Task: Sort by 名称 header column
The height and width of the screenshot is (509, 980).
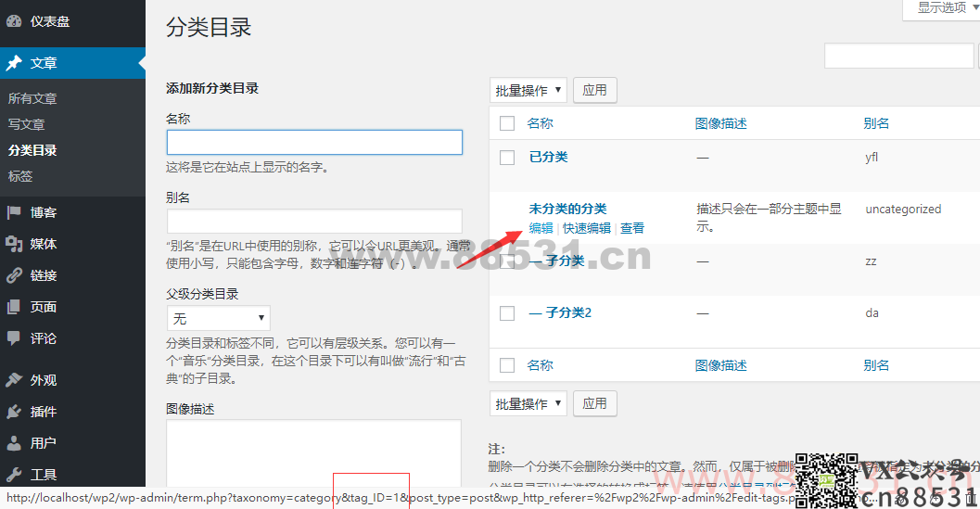Action: (540, 123)
